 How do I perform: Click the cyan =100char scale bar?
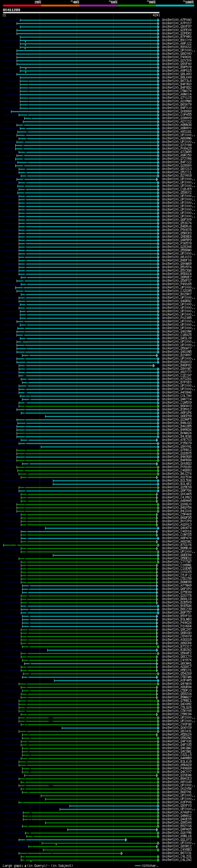[137, 866]
